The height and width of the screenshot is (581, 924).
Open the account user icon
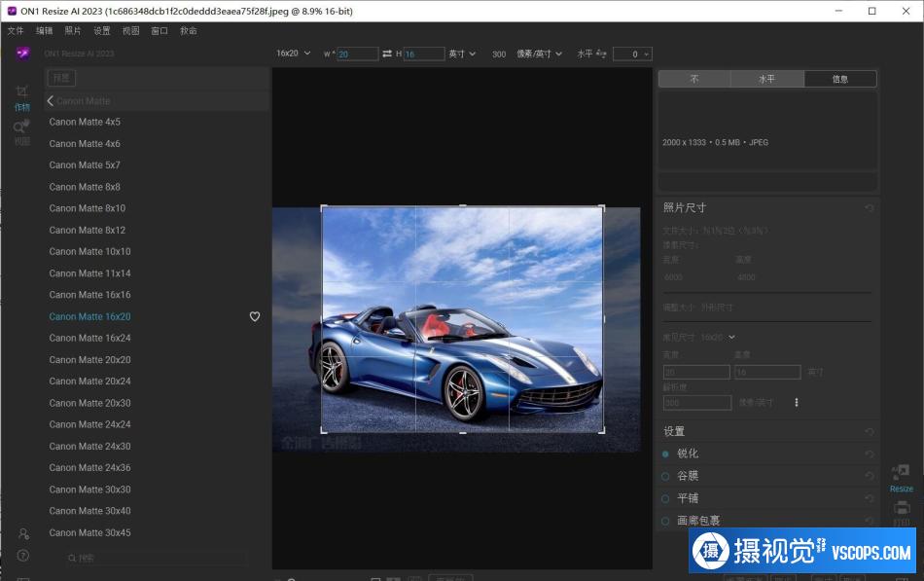(23, 533)
